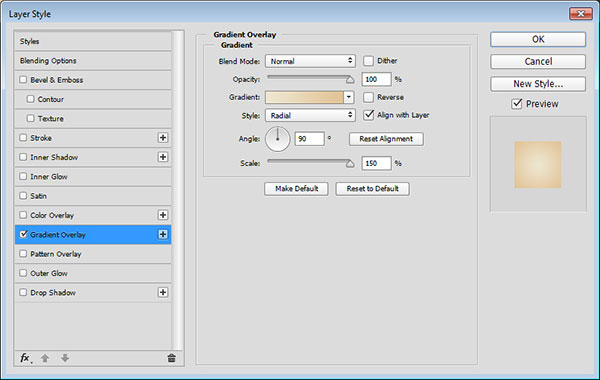Enable the Pattern Overlay checkbox
This screenshot has width=600, height=380.
(23, 253)
